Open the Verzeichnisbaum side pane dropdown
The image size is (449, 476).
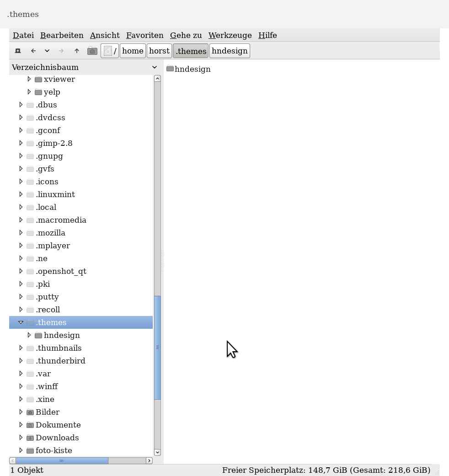pos(155,67)
